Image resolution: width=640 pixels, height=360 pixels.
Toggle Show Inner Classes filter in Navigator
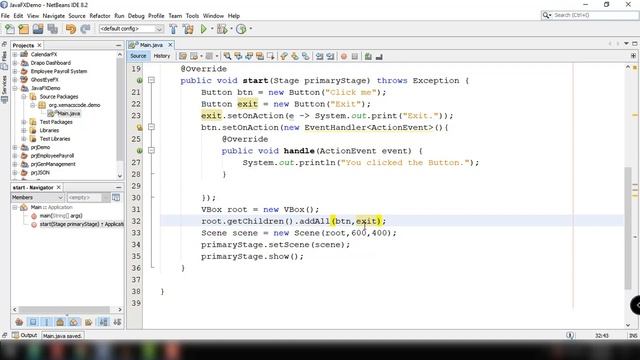tap(74, 322)
